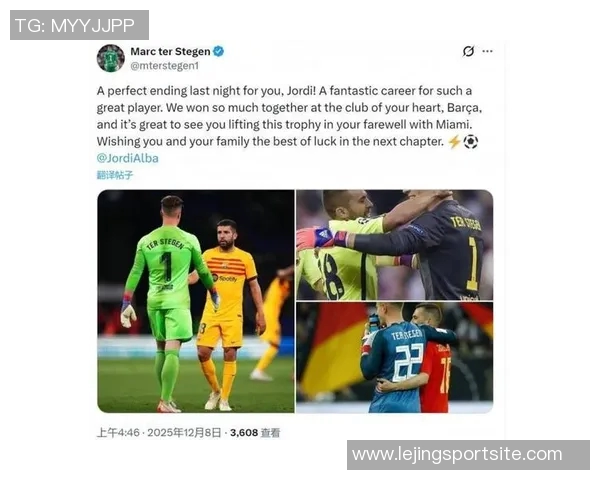600x480 pixels.
Task: Visit the www.lejingsportsite.com watermark link
Action: click(468, 455)
